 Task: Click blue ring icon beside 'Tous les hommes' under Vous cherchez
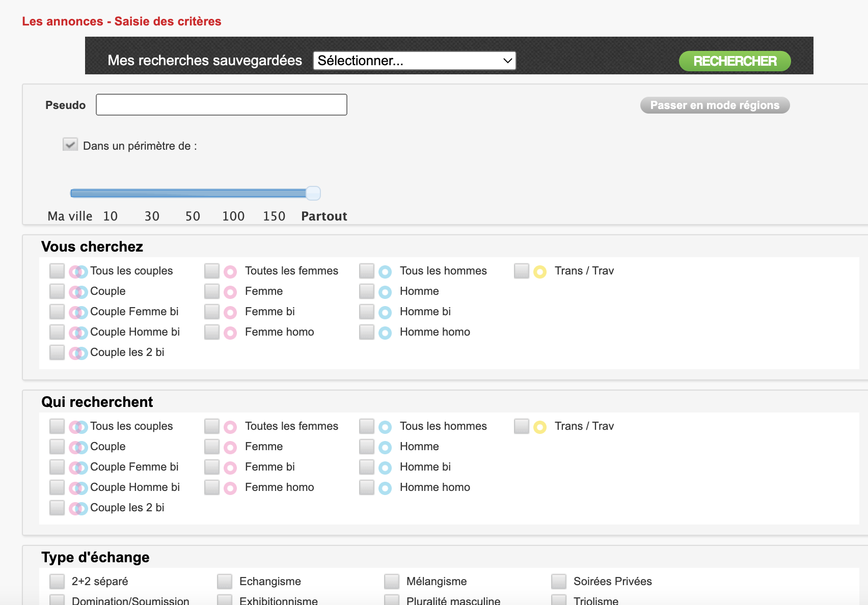point(385,272)
